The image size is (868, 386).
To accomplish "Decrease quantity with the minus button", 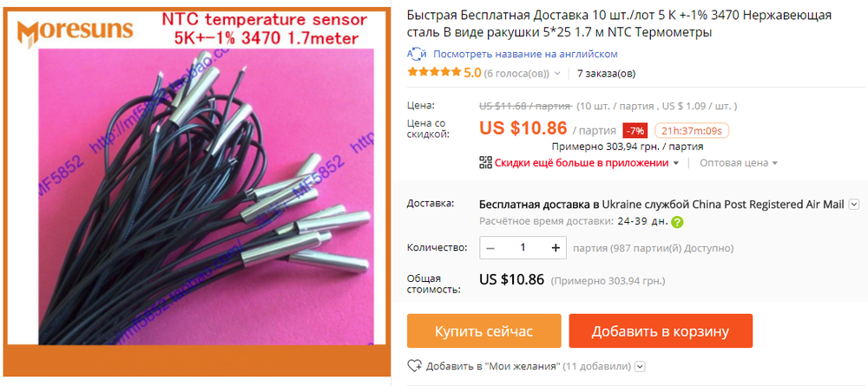I will coord(490,248).
